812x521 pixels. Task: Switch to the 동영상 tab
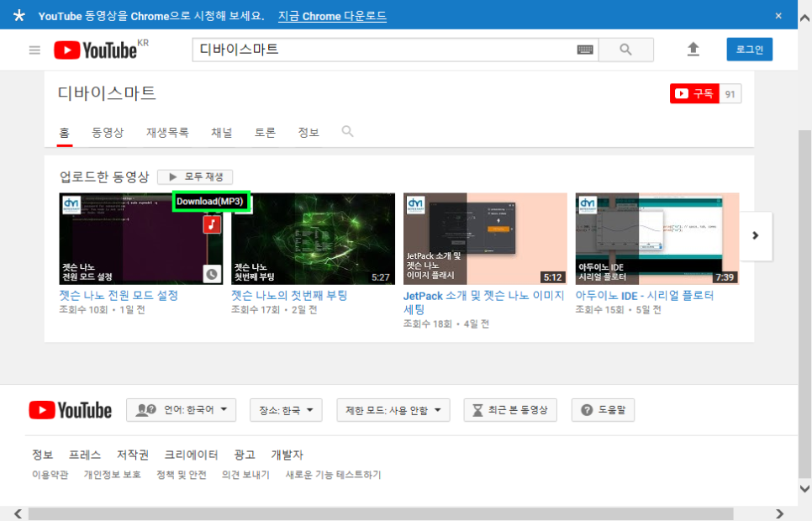[x=108, y=133]
